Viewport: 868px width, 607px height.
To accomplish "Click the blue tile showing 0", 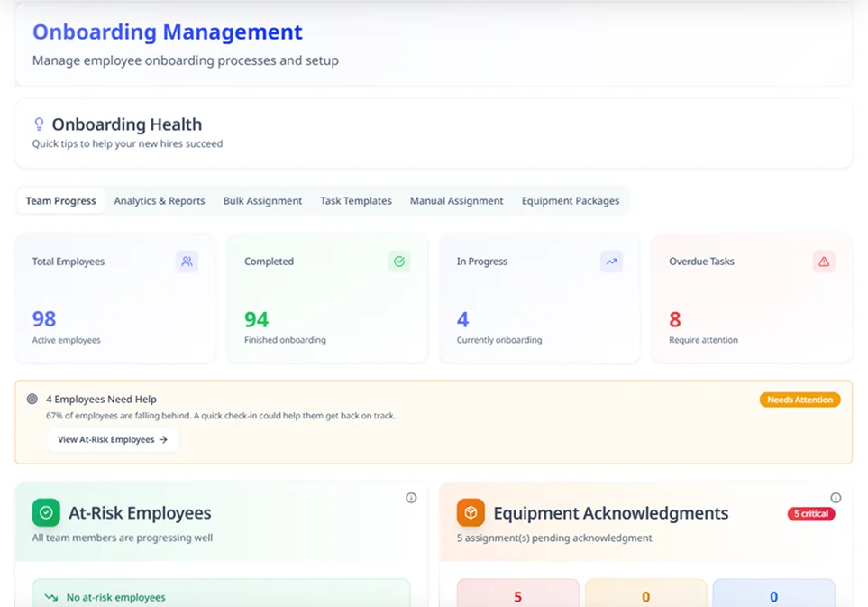I will tap(773, 593).
